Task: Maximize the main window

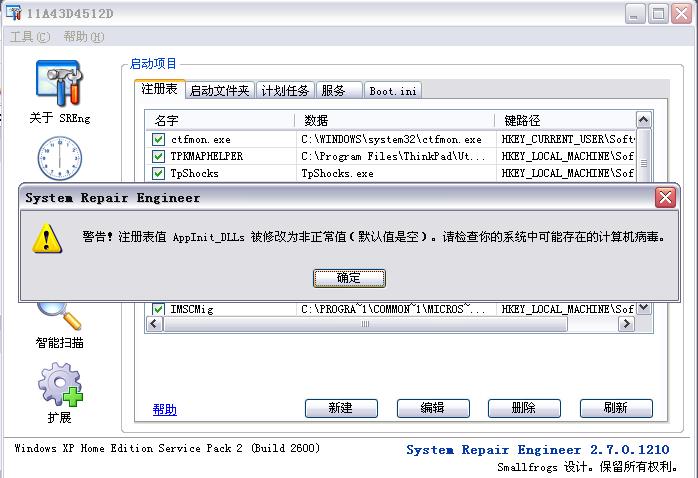Action: tap(658, 14)
